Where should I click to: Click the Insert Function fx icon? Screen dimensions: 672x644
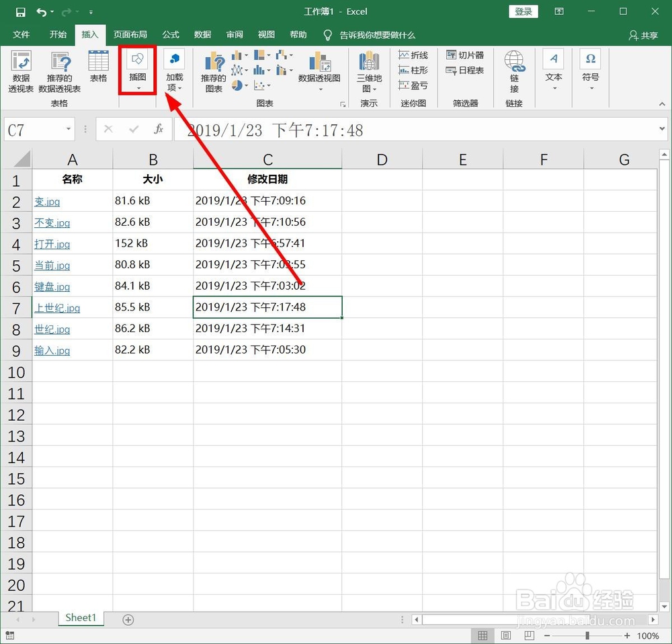point(159,129)
